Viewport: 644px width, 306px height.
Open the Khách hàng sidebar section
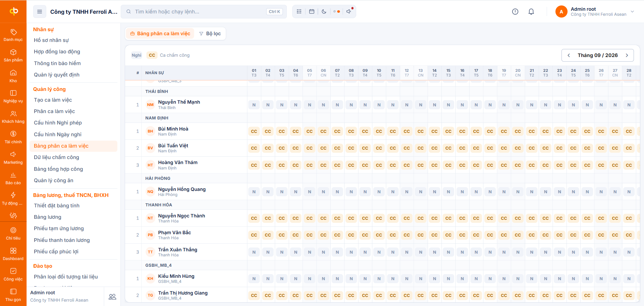[13, 117]
